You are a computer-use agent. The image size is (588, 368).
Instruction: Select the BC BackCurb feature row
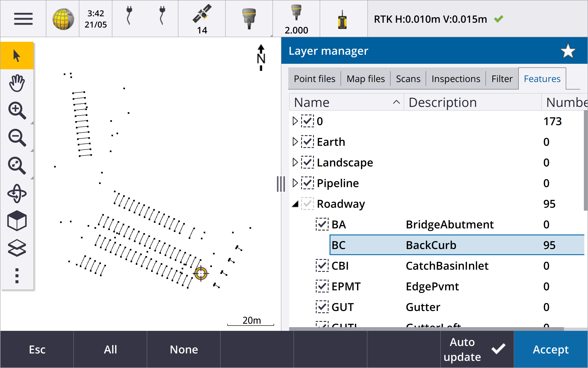click(x=431, y=245)
